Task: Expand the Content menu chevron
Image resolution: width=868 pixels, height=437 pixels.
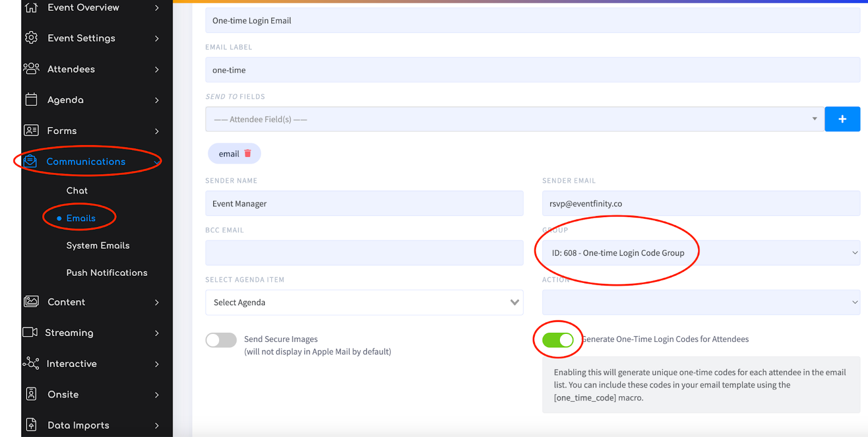Action: (157, 302)
